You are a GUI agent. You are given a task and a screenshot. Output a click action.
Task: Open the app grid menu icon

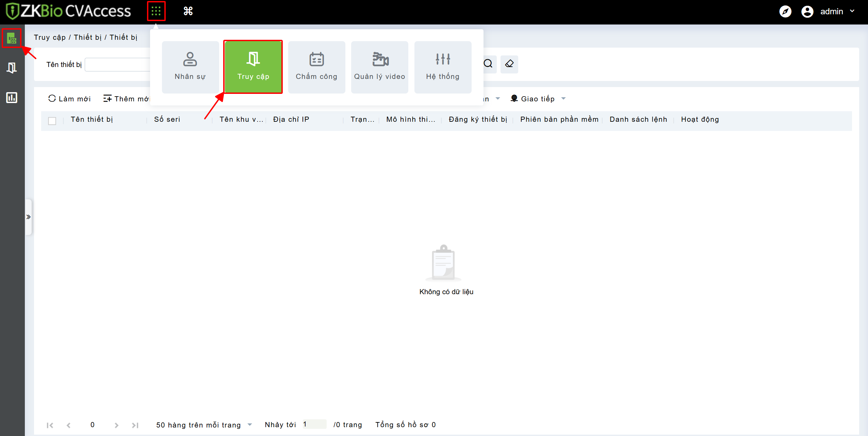(156, 11)
